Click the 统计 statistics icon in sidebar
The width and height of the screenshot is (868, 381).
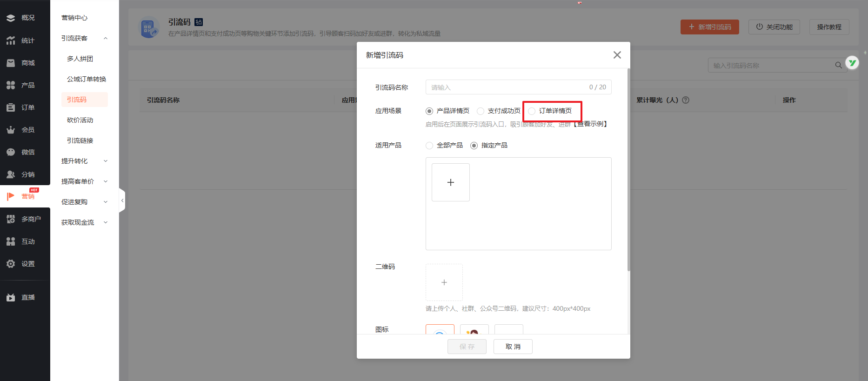(x=11, y=40)
